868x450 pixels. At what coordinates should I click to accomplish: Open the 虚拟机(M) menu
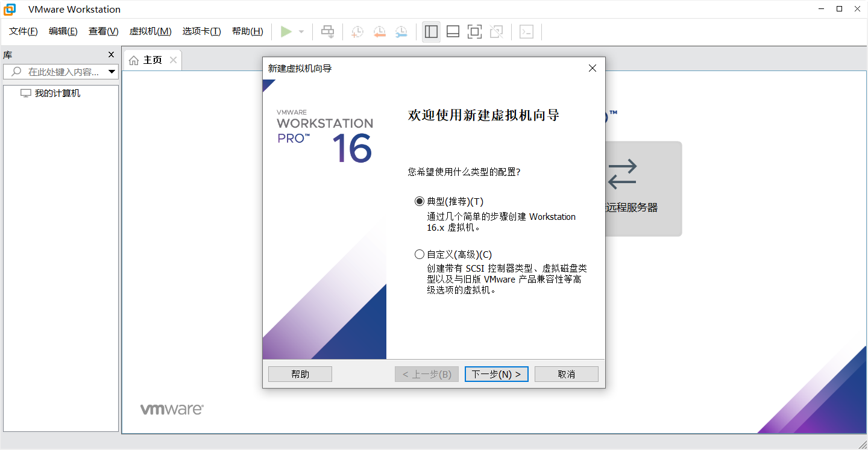[x=150, y=31]
